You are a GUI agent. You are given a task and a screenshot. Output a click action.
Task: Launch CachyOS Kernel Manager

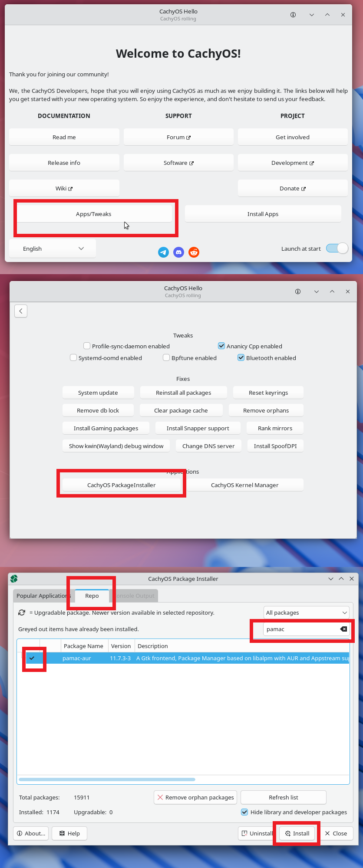(245, 485)
